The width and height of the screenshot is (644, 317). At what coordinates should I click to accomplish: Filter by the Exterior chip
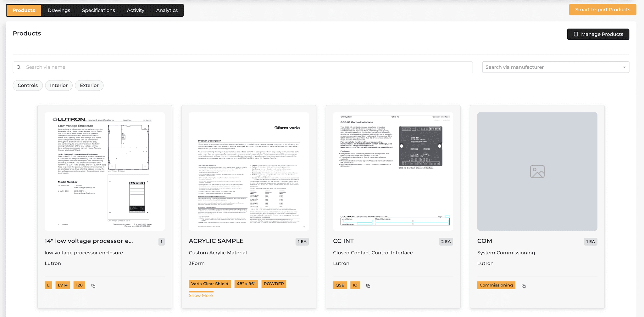tap(89, 85)
